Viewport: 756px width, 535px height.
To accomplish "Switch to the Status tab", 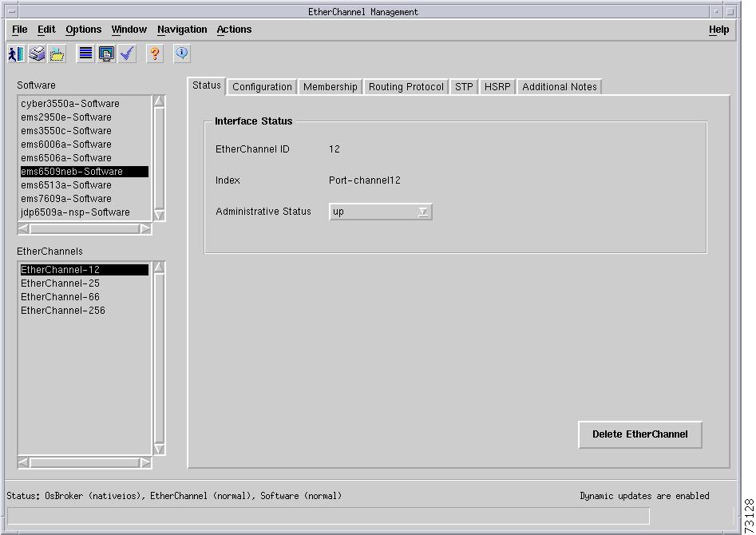I will coord(206,85).
